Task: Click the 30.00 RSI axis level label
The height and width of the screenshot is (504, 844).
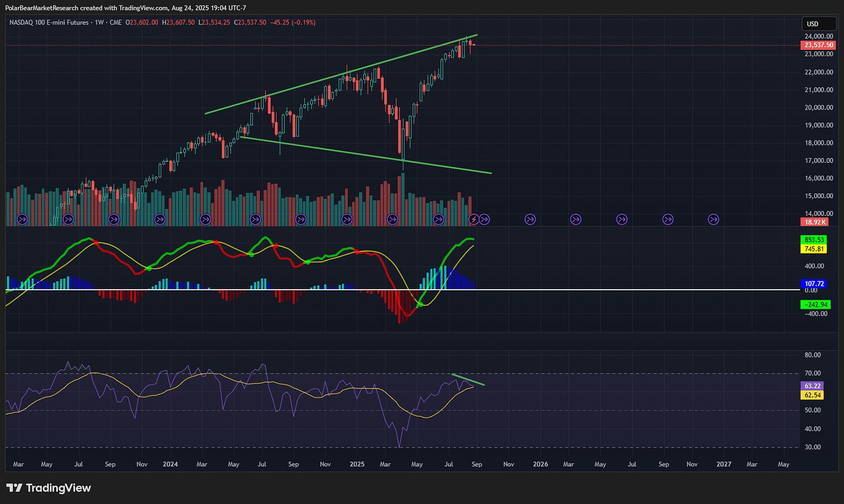Action: point(813,447)
